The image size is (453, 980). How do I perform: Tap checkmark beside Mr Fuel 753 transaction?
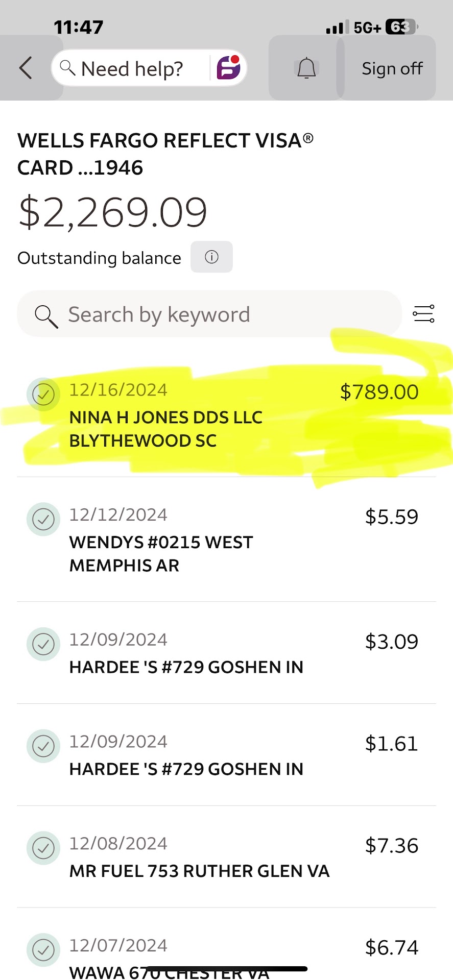click(43, 848)
